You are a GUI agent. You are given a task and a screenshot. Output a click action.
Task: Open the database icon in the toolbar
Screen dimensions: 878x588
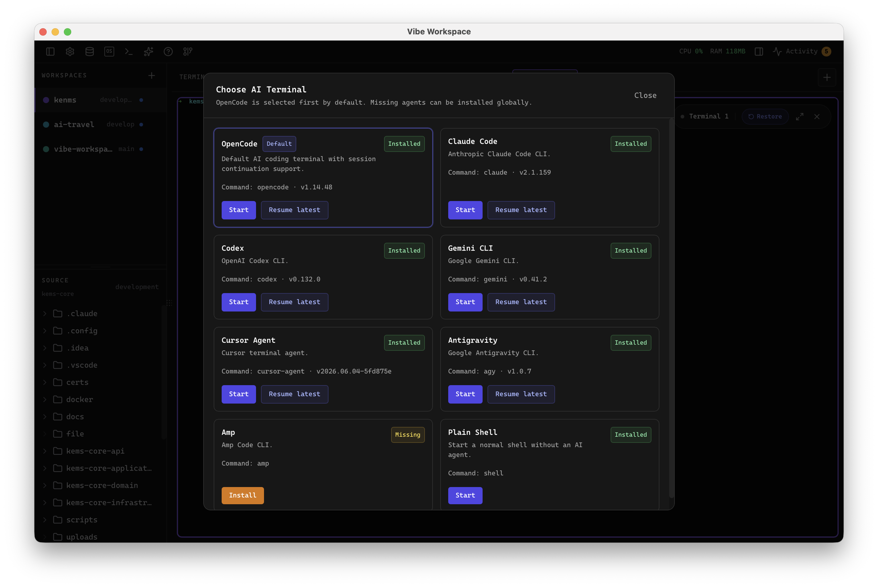(x=90, y=51)
